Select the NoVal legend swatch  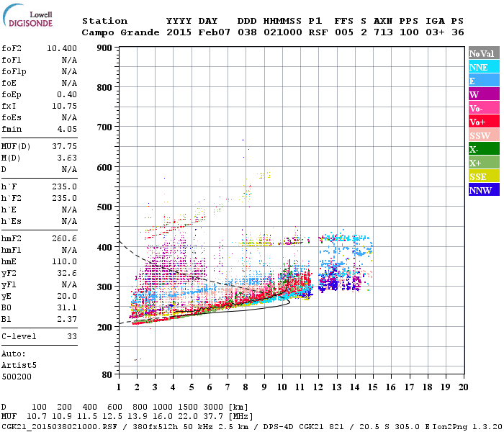click(x=484, y=53)
